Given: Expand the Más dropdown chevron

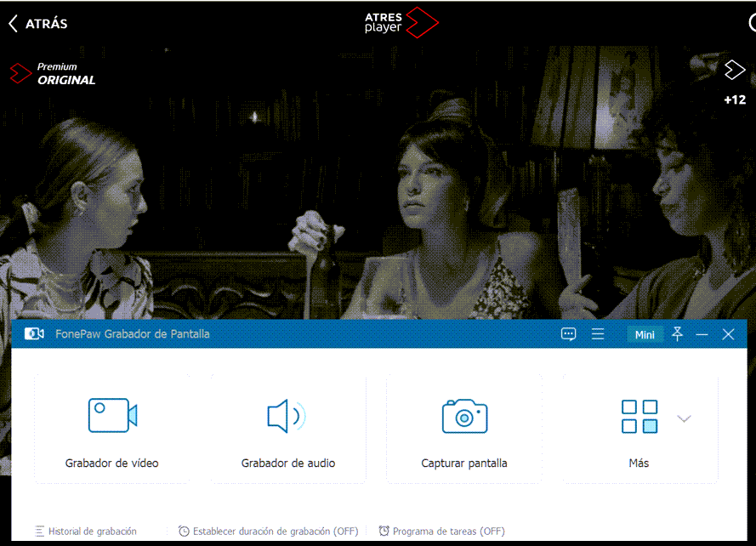Looking at the screenshot, I should 684,418.
